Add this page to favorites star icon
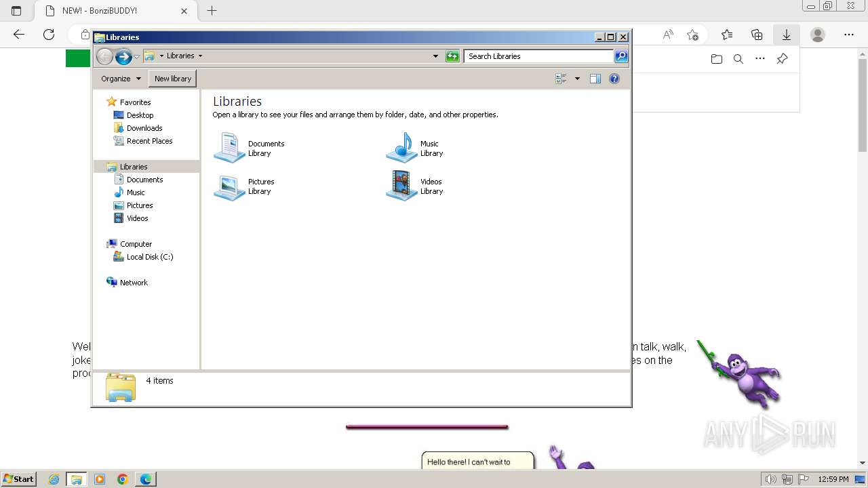The image size is (868, 488). point(692,35)
